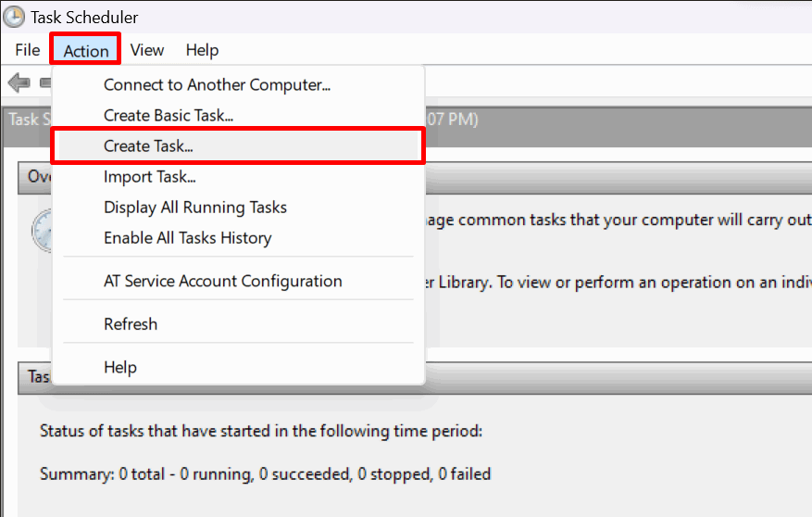Open the View menu

click(x=147, y=50)
